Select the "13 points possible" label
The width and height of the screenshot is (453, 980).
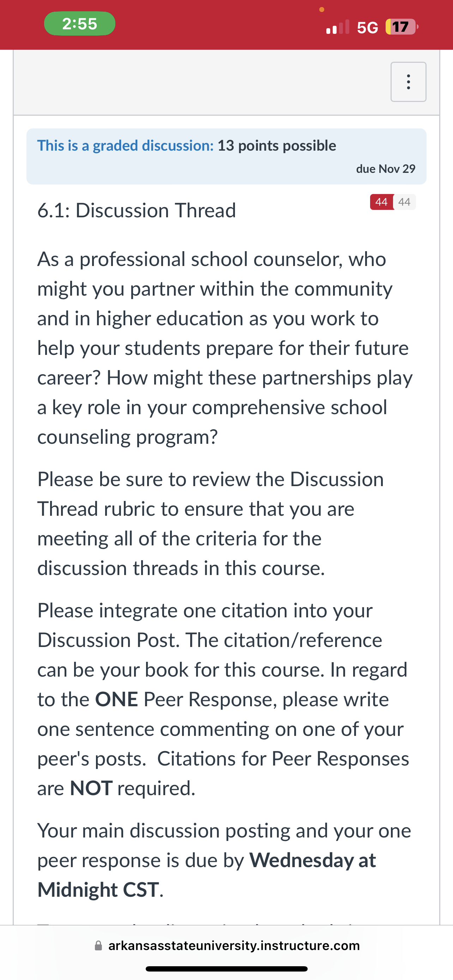pos(277,145)
